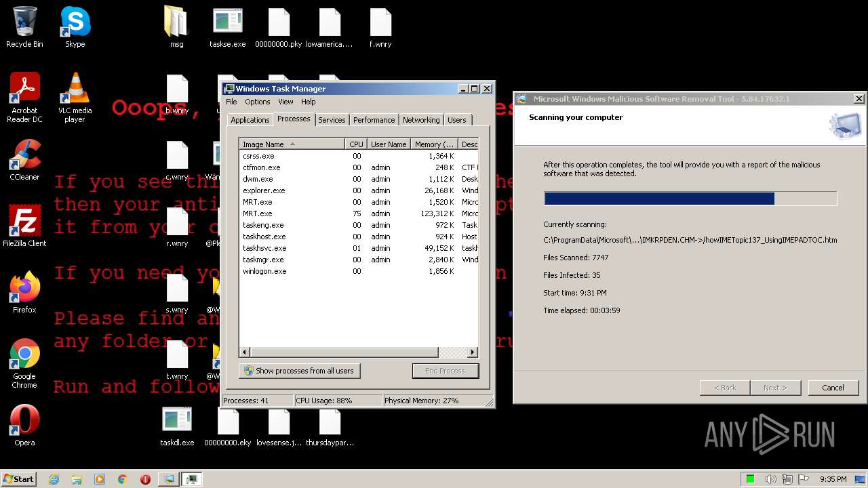Click the volume speaker tray icon
The height and width of the screenshot is (488, 868).
(771, 479)
